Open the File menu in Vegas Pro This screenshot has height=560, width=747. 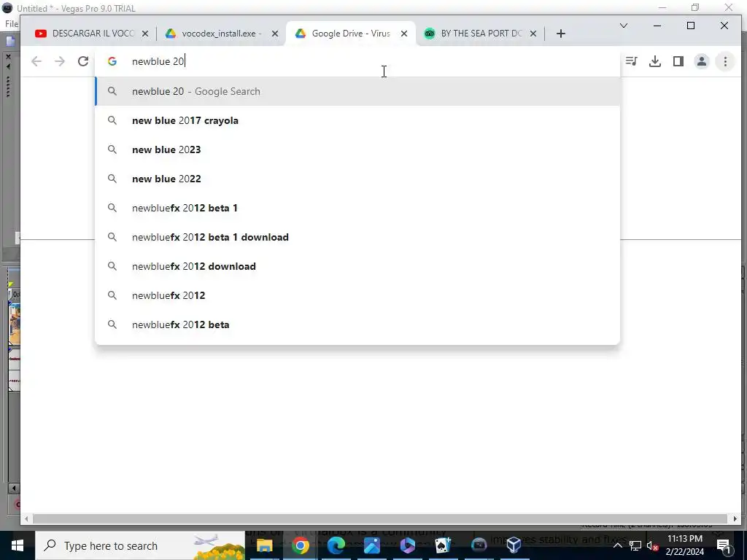(12, 24)
